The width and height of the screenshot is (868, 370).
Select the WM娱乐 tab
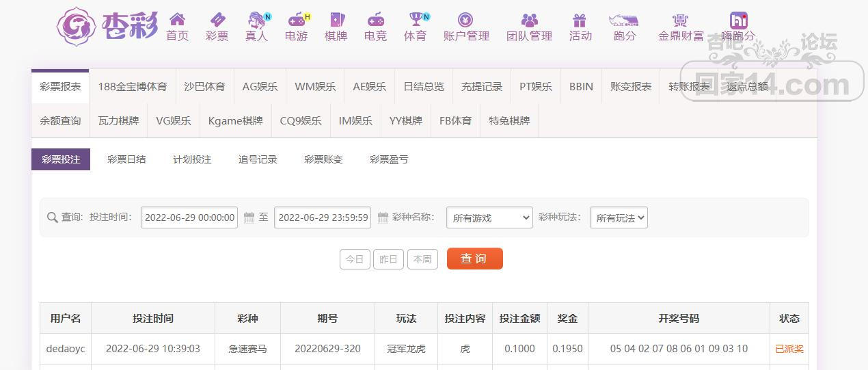(x=315, y=87)
